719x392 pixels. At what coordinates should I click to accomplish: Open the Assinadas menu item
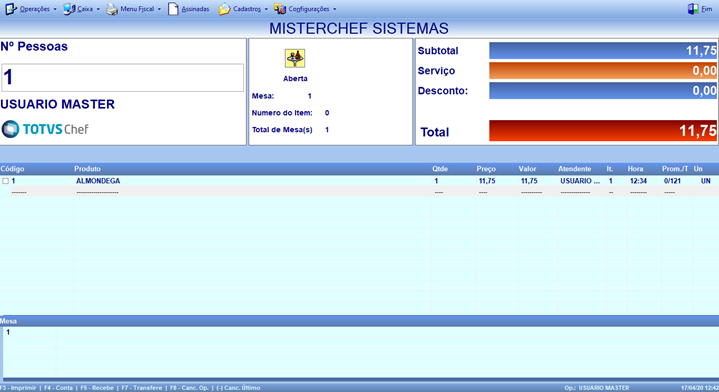(x=195, y=9)
